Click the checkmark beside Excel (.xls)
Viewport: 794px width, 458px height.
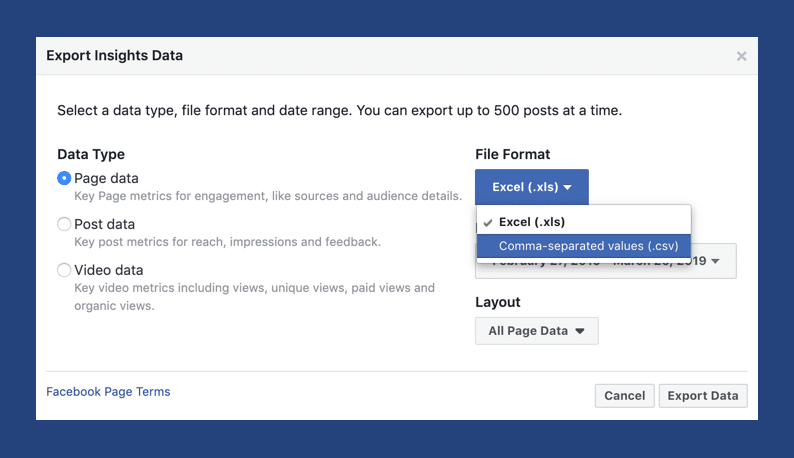487,222
